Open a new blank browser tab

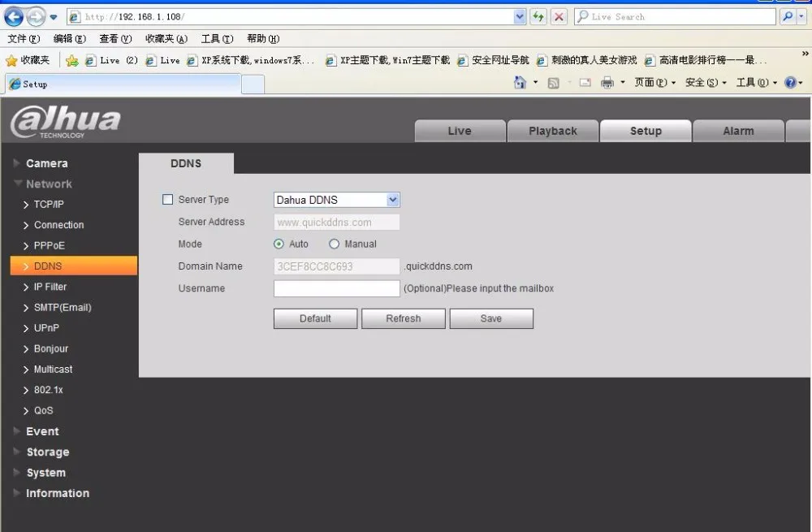(253, 84)
